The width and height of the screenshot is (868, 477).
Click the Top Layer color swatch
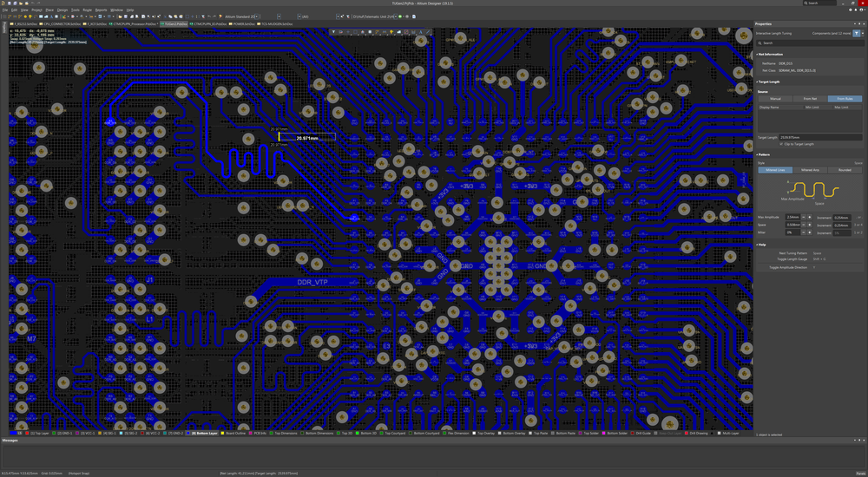point(28,433)
